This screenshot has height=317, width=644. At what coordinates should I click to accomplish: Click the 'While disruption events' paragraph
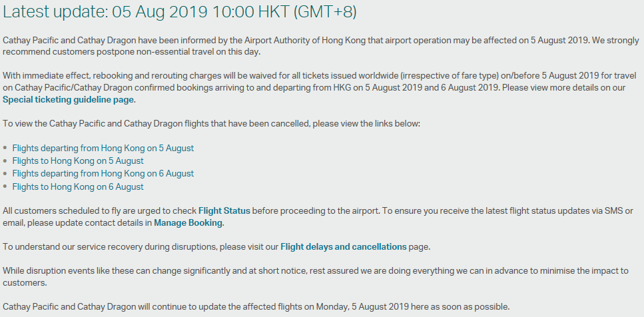pos(316,277)
